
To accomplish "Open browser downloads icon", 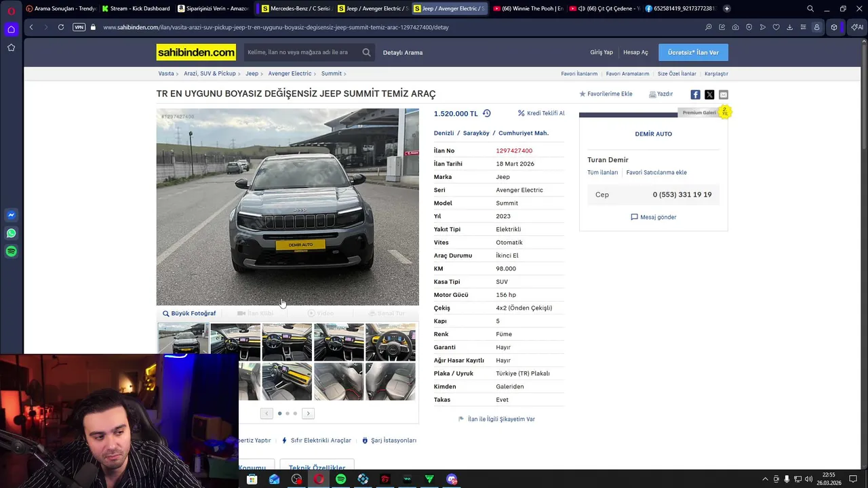I will coord(789,27).
